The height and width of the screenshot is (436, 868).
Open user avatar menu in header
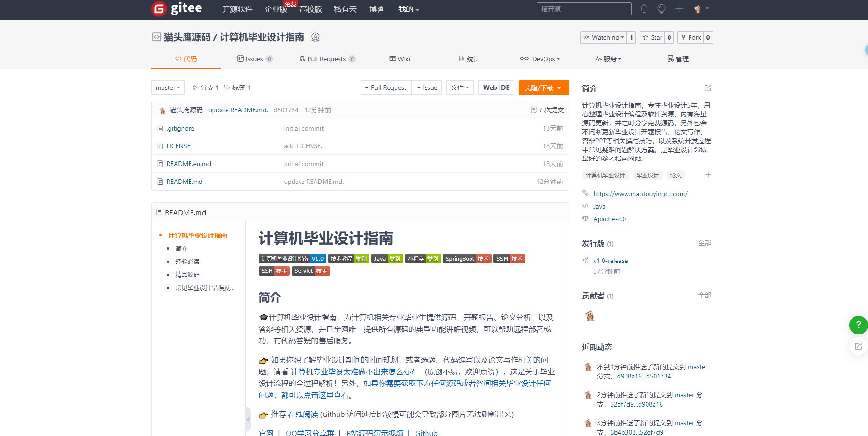(701, 9)
